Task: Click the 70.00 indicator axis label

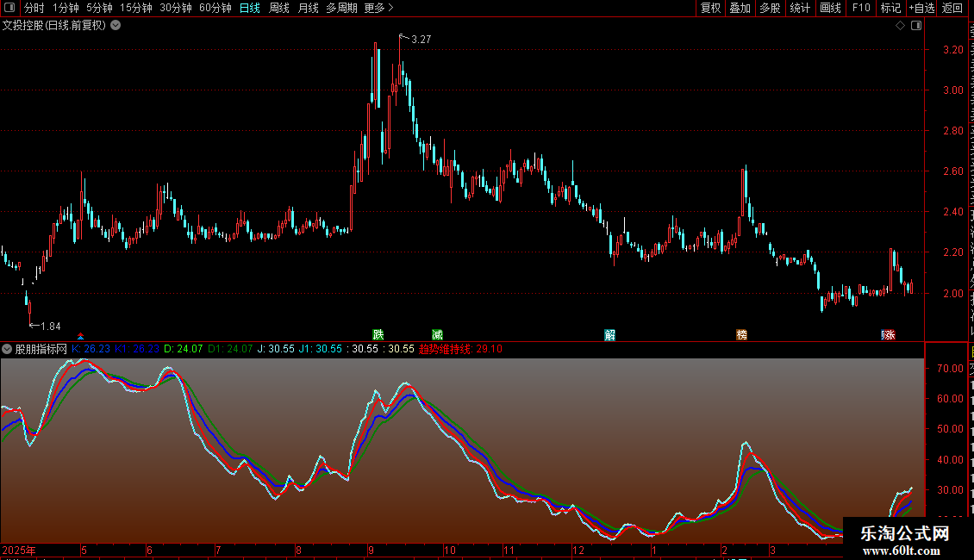Action: 950,368
